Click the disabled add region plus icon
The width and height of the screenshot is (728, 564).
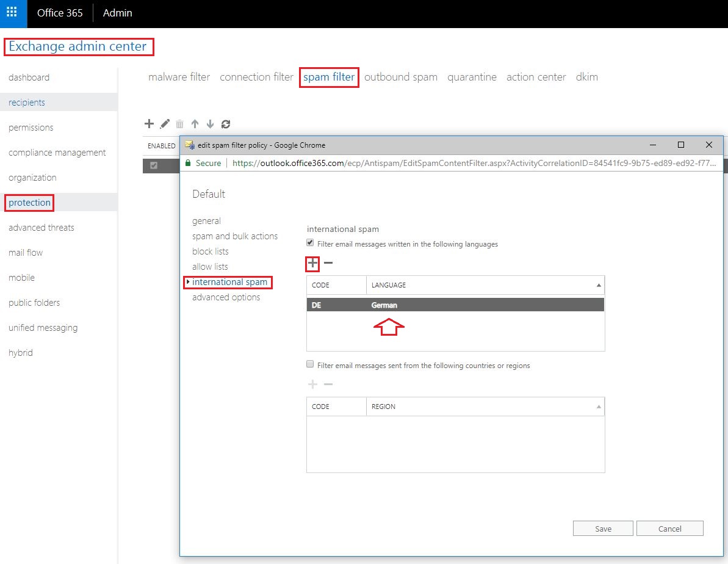pos(313,384)
